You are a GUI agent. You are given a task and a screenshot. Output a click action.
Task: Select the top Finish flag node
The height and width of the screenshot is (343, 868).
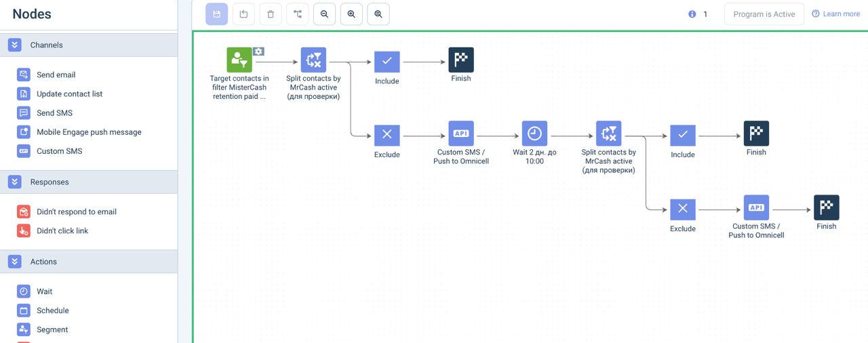coord(461,60)
